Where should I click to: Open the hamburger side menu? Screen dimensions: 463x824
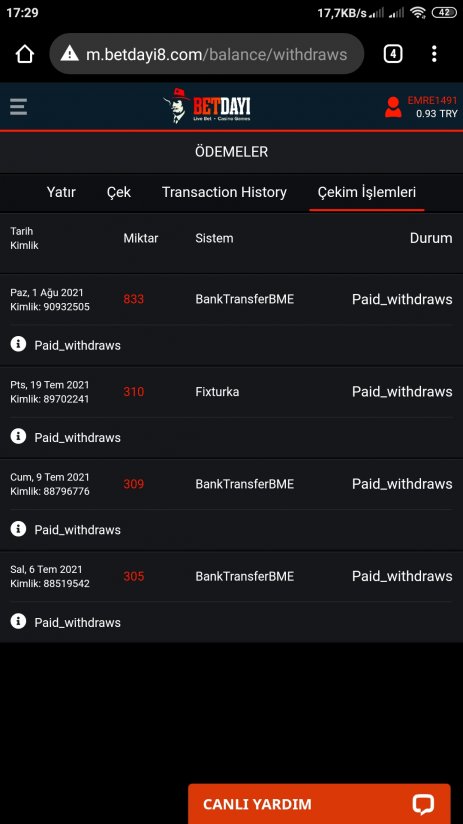point(18,107)
